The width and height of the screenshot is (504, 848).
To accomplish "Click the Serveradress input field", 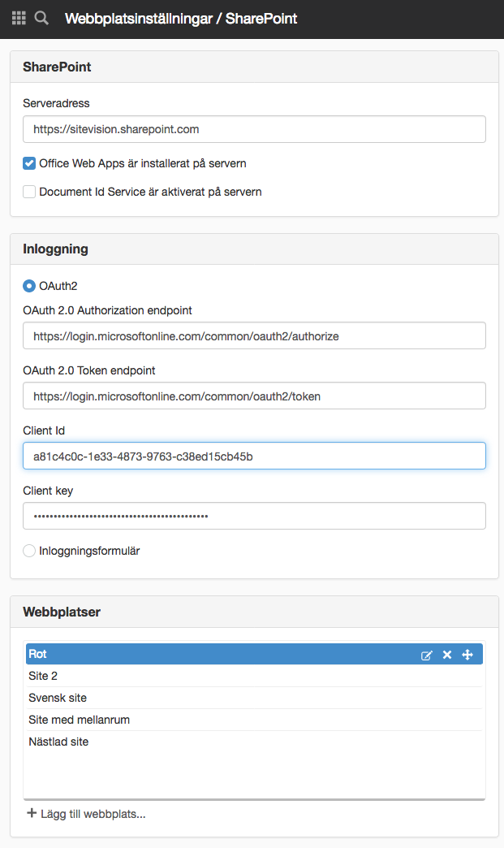I will pyautogui.click(x=254, y=129).
